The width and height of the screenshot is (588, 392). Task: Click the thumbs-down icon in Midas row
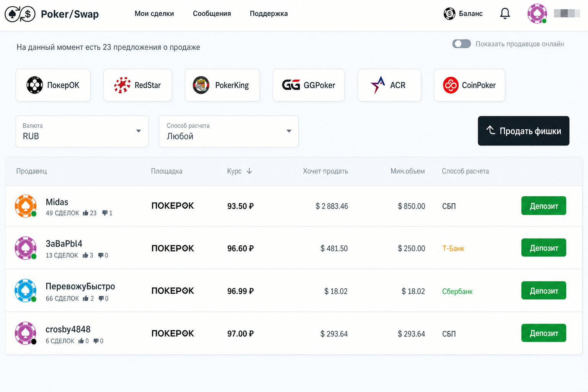click(105, 213)
